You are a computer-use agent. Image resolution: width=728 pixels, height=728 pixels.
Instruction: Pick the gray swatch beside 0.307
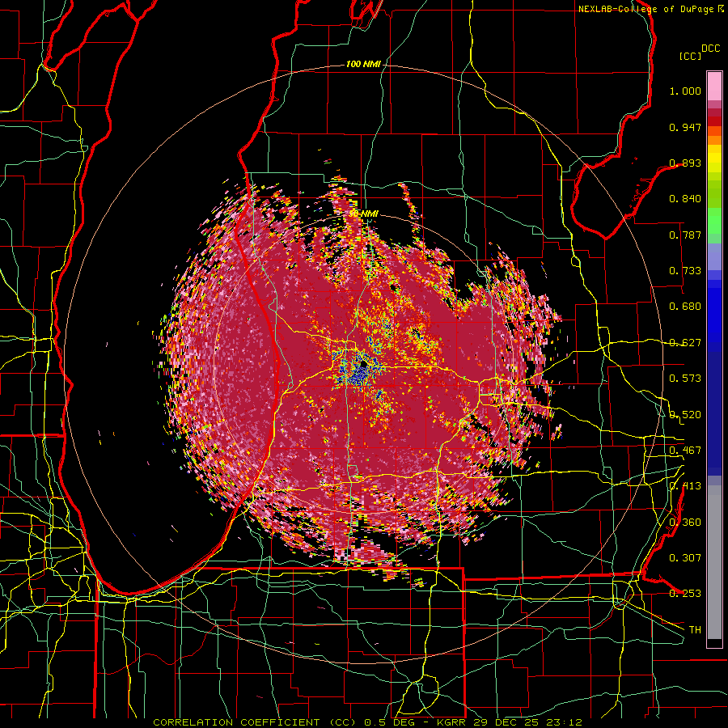pos(714,562)
